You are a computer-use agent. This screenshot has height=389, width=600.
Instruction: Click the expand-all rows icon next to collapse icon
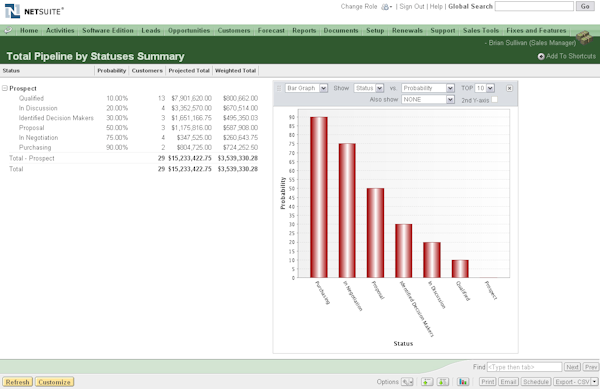[443, 382]
